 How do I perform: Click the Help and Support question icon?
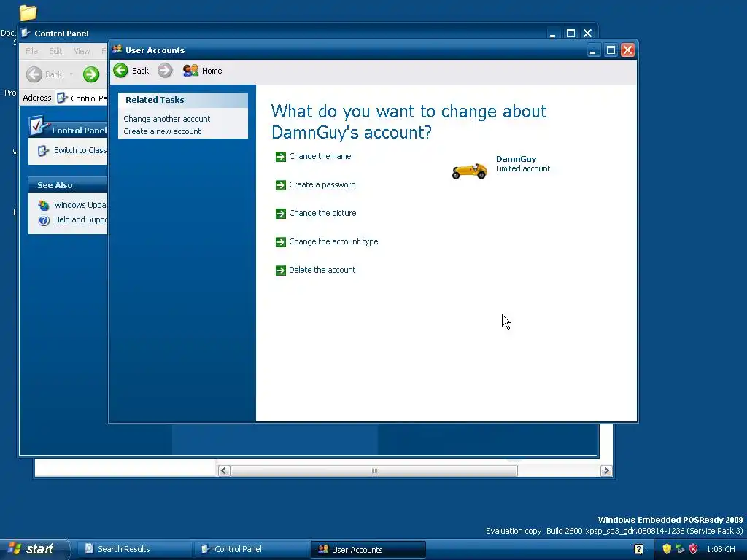coord(44,220)
